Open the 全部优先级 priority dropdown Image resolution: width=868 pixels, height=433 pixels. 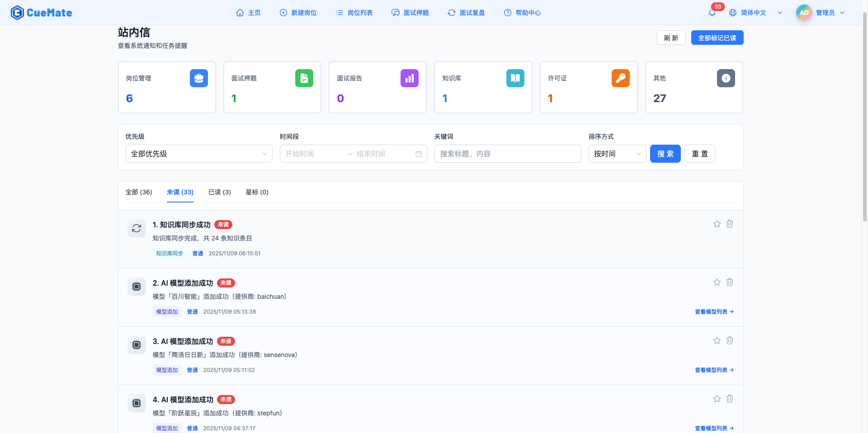[199, 154]
